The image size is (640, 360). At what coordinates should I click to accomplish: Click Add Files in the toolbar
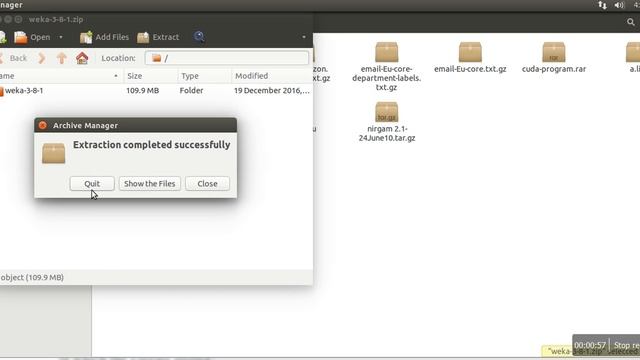point(104,37)
